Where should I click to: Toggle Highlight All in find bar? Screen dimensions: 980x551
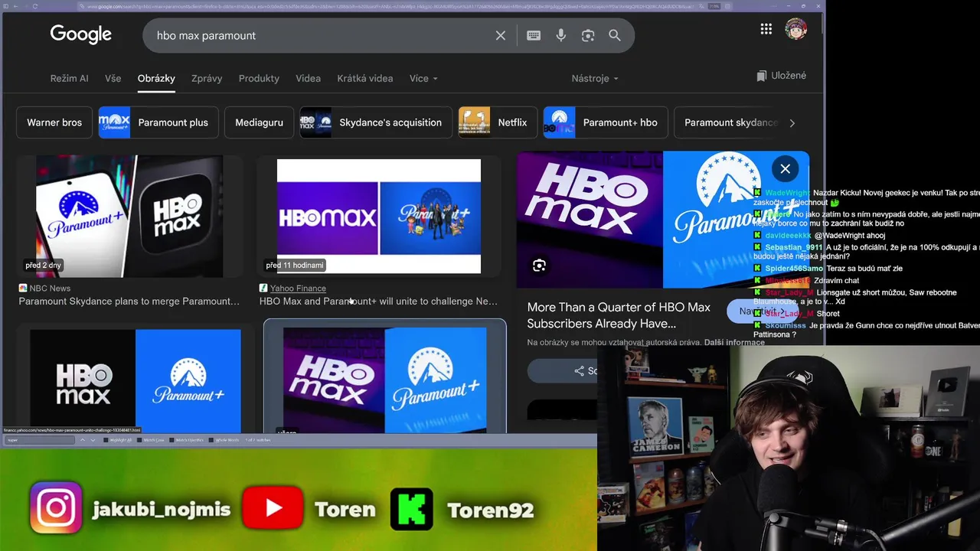pyautogui.click(x=118, y=440)
